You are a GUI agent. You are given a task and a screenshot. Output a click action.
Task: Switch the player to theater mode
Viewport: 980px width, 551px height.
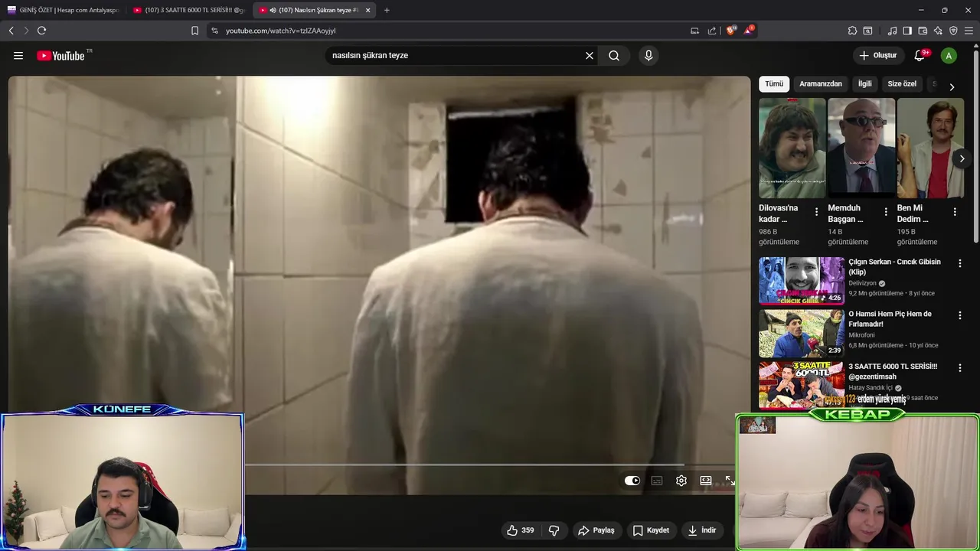[706, 481]
